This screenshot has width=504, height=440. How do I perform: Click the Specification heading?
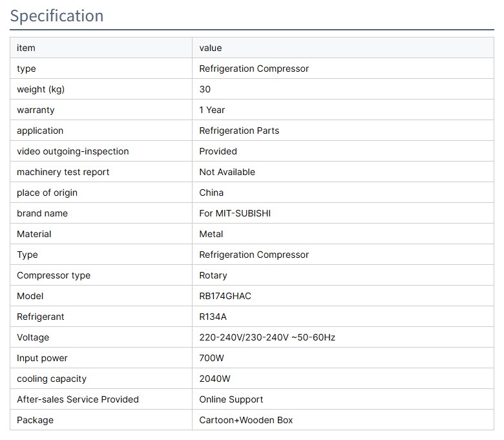tap(57, 16)
